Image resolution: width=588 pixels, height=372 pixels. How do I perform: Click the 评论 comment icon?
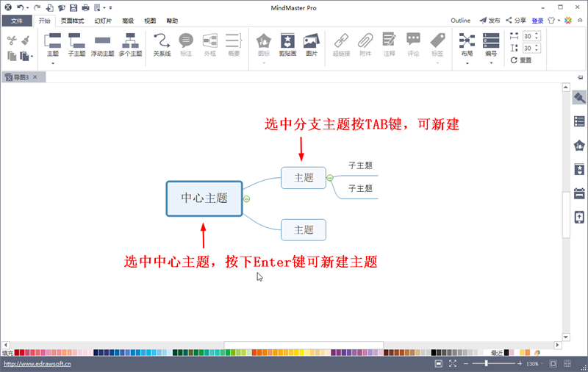pyautogui.click(x=413, y=45)
